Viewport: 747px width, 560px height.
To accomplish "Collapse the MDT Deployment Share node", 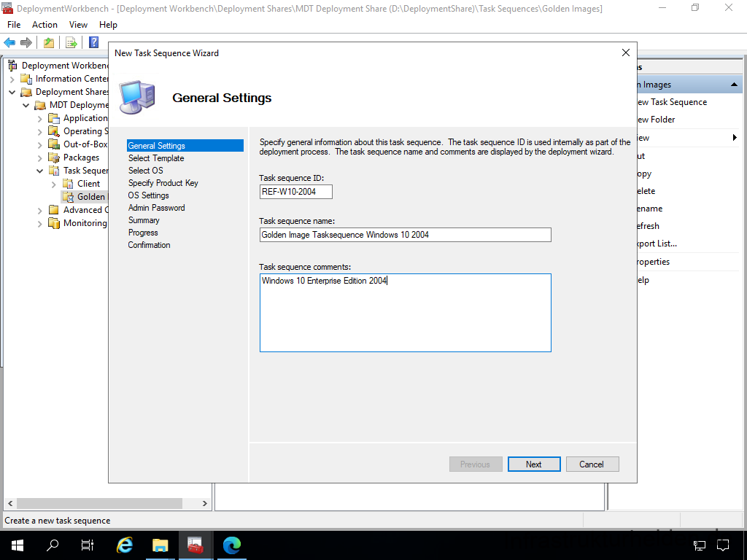I will pyautogui.click(x=26, y=105).
